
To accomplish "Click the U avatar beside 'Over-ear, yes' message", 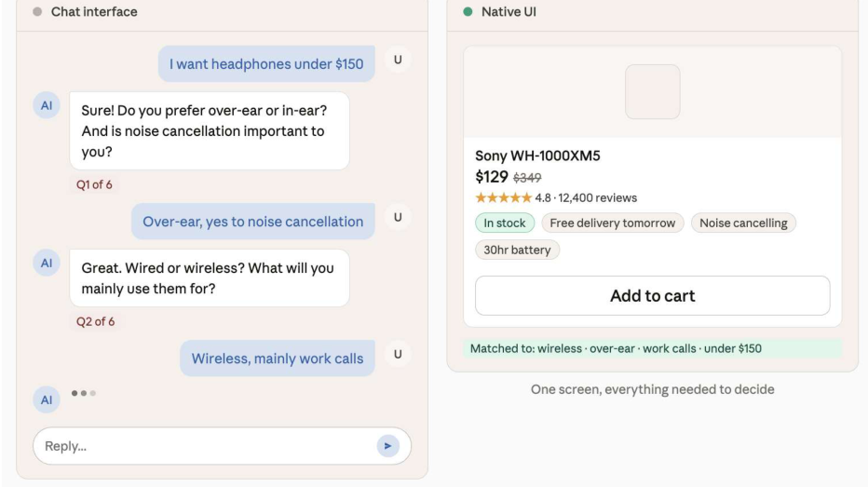I will coord(398,217).
